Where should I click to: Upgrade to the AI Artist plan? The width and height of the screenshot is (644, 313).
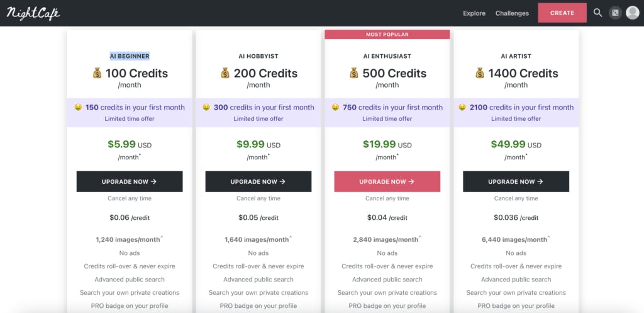(516, 181)
